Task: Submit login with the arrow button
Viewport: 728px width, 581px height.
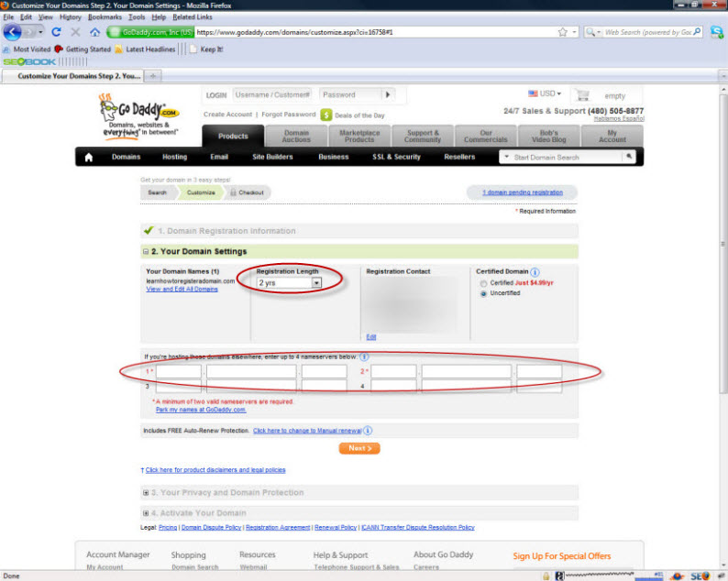Action: click(388, 94)
